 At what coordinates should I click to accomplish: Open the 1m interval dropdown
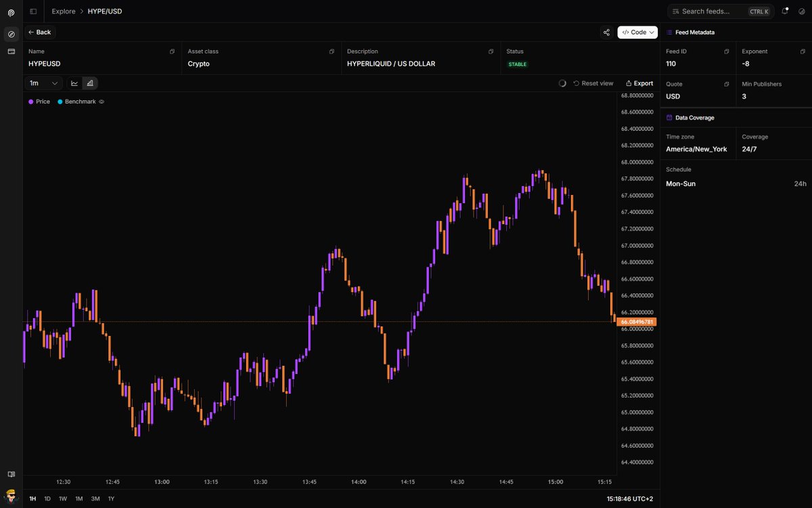pos(43,83)
